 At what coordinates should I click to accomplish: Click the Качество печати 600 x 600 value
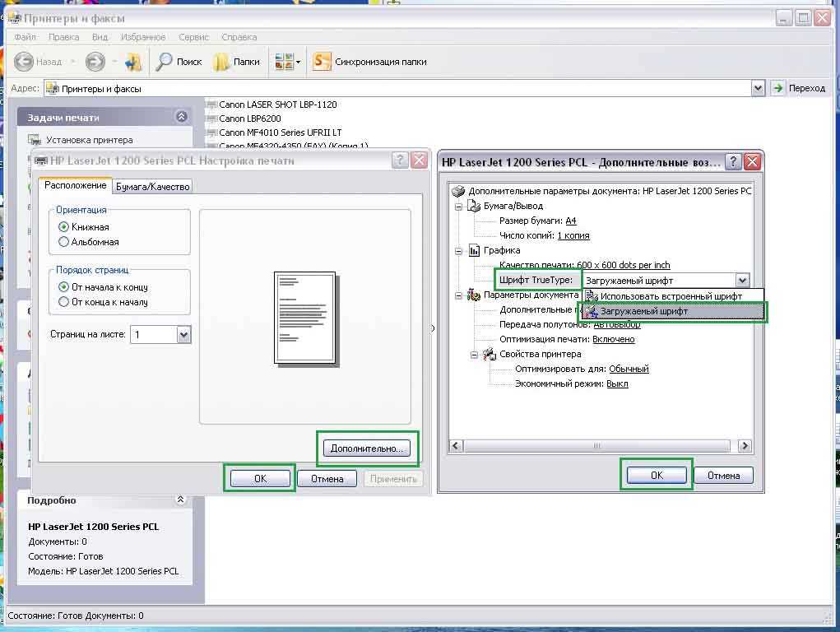point(623,265)
